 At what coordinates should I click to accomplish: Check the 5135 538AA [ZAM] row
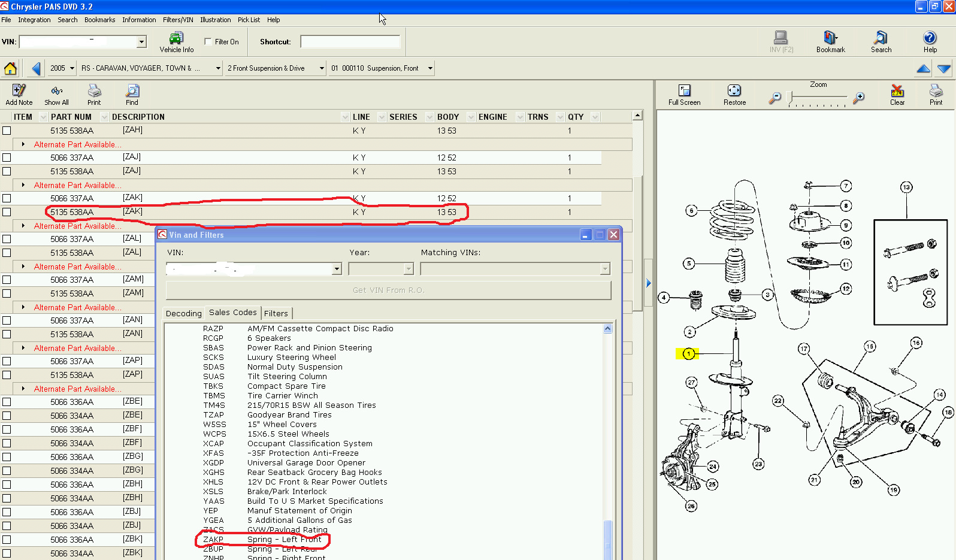click(x=7, y=293)
